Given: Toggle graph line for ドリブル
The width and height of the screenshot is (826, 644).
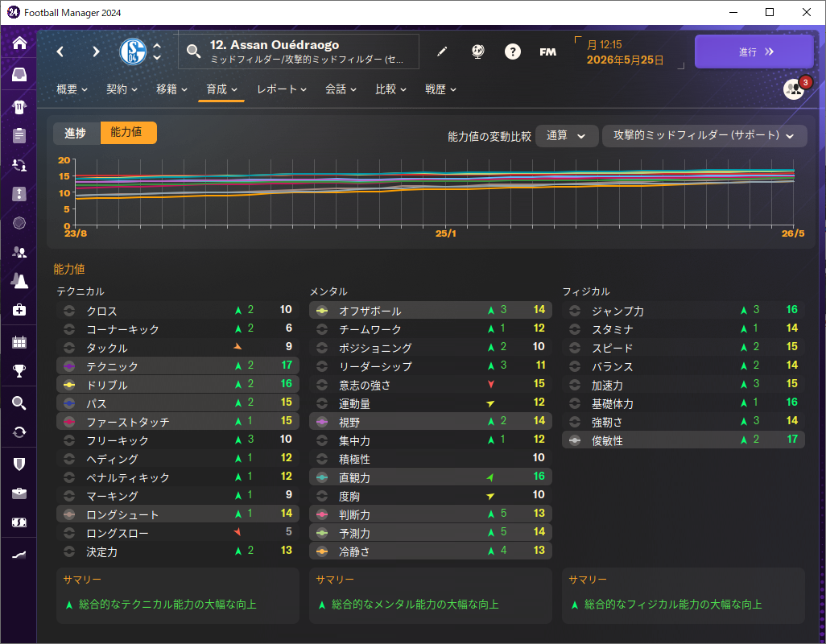Looking at the screenshot, I should click(x=69, y=385).
